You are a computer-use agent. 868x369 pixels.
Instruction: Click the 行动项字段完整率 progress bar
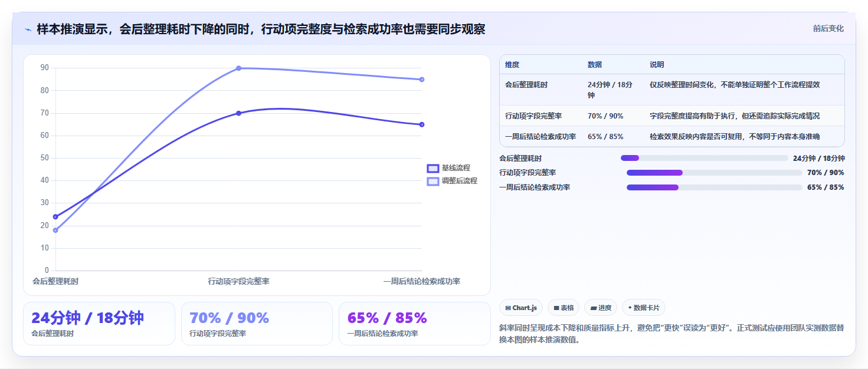coord(715,173)
